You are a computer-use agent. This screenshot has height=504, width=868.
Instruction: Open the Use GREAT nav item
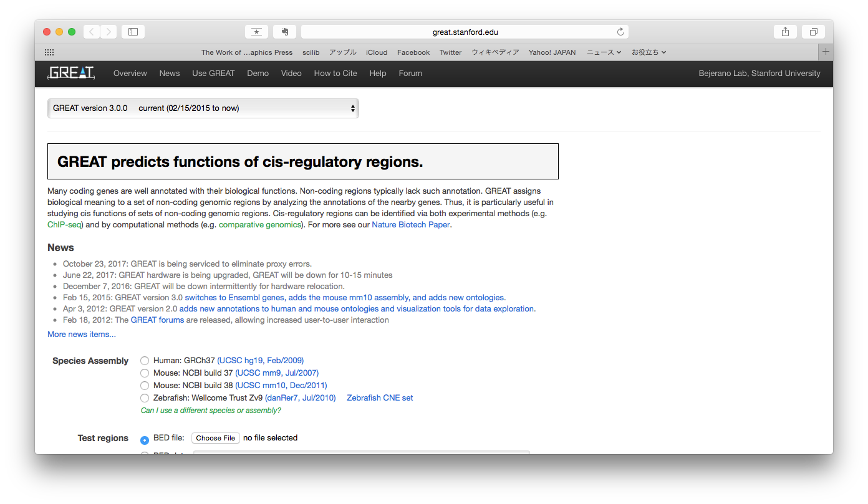tap(213, 73)
